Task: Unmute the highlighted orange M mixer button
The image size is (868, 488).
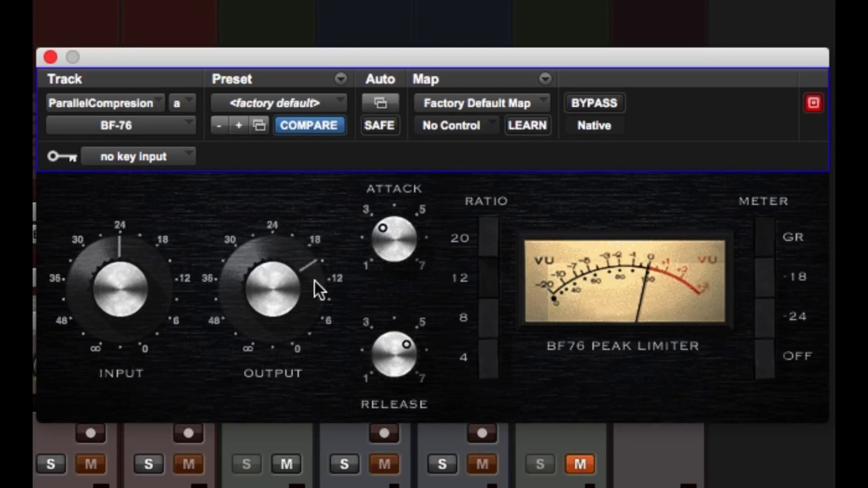Action: pos(580,464)
